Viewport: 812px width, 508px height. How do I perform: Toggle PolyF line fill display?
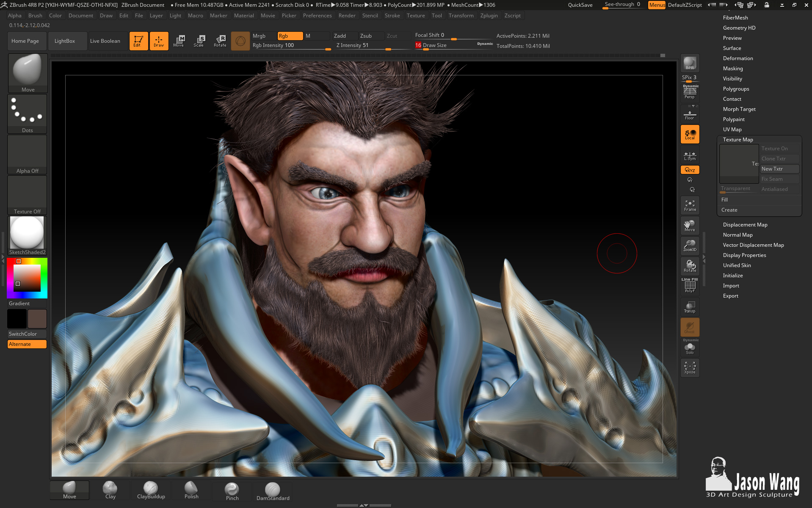coord(690,287)
